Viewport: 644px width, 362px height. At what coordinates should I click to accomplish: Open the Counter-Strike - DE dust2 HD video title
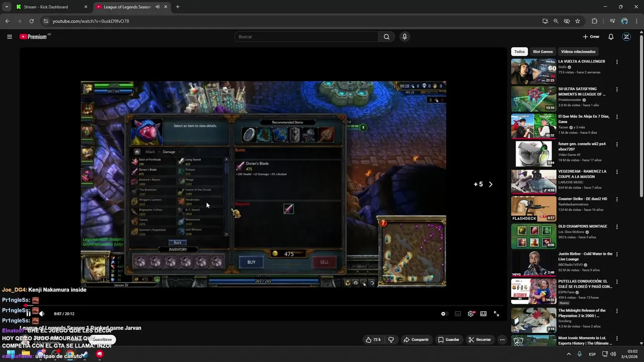pyautogui.click(x=583, y=199)
